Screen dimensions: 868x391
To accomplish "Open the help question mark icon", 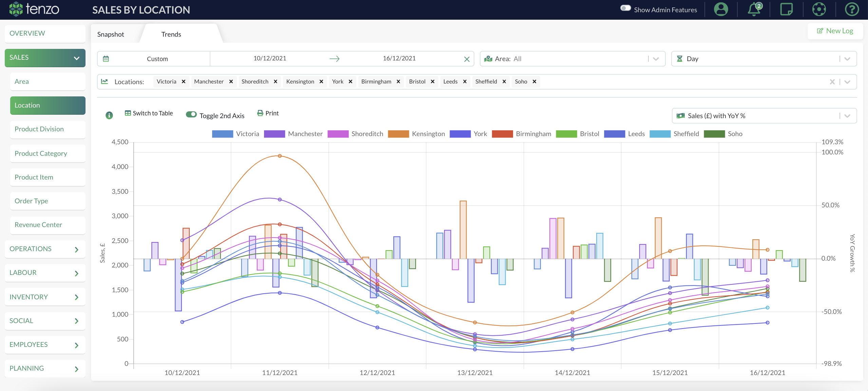I will point(852,10).
